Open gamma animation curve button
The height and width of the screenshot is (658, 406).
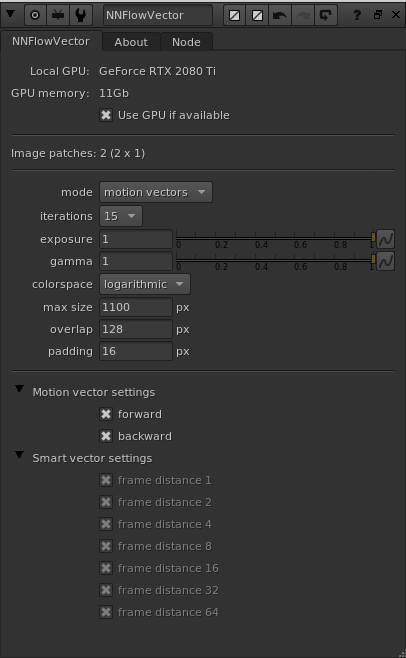[x=385, y=261]
